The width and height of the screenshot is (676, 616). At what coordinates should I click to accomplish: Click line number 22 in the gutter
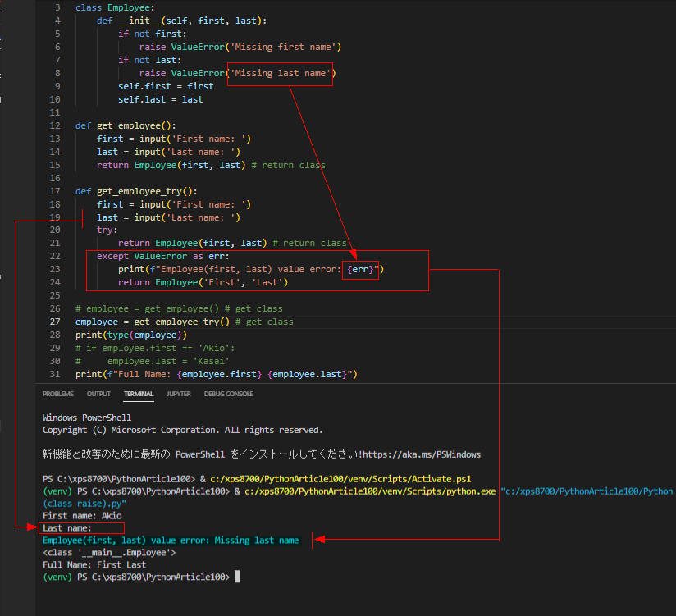click(x=55, y=256)
